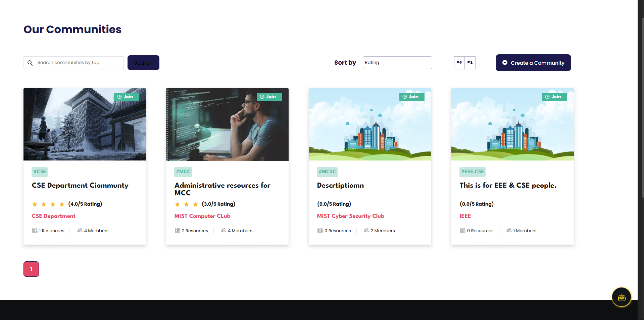Screen dimensions: 644x320
Task: Join the EEE & CSE people community
Action: 554,97
